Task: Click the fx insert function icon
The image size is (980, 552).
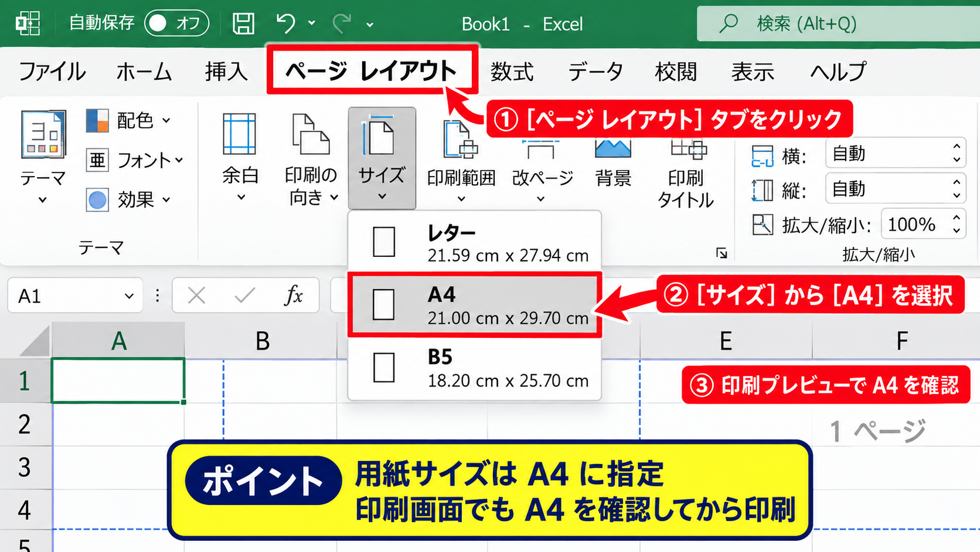Action: tap(294, 295)
